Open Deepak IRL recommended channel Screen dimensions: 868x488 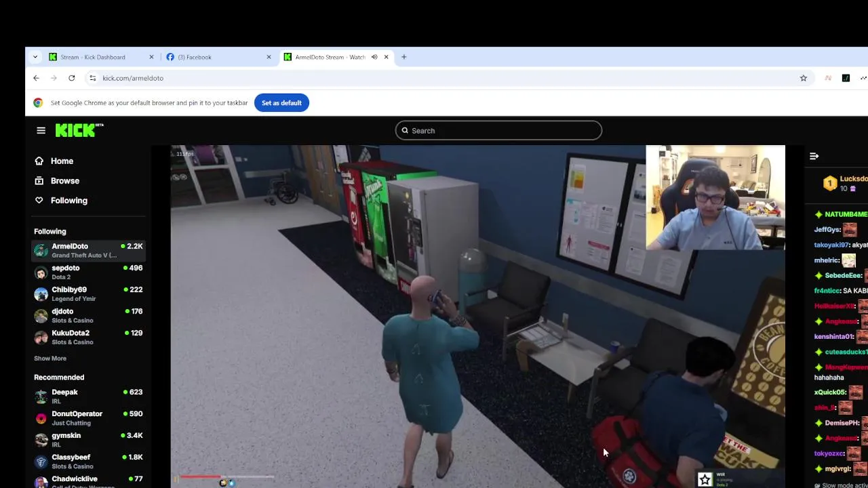click(x=88, y=396)
